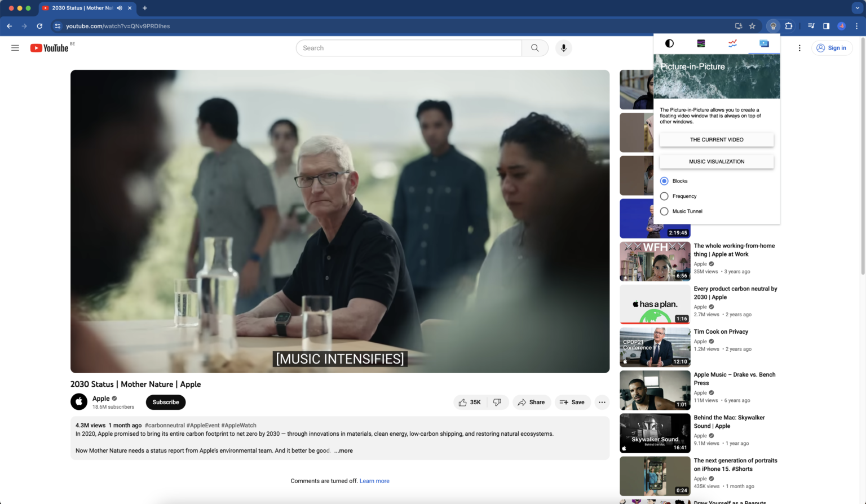Expand the video description with more

click(343, 450)
